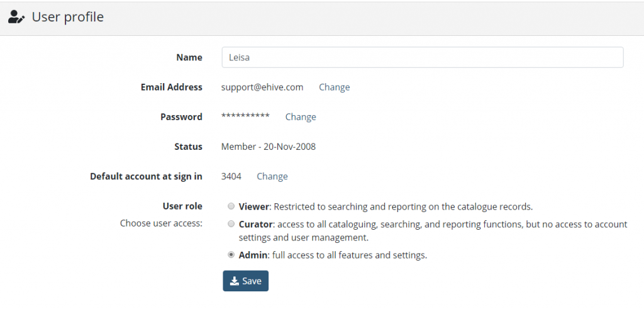
Task: Save the user profile changes
Action: 246,281
